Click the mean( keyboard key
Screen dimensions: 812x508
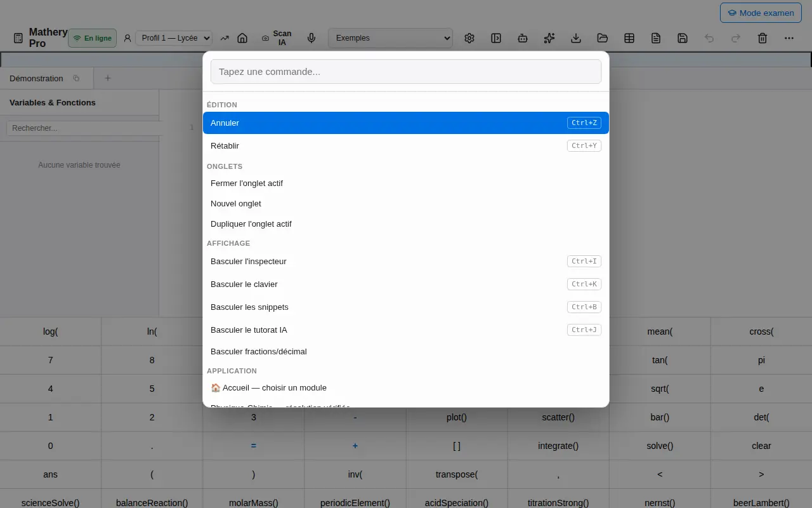(660, 331)
